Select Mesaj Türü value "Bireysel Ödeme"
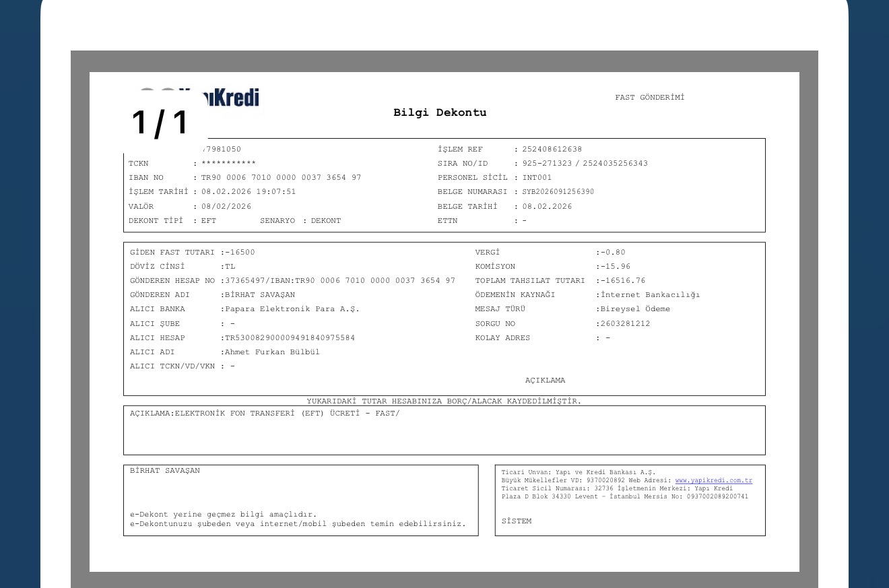The width and height of the screenshot is (889, 588). 635,309
